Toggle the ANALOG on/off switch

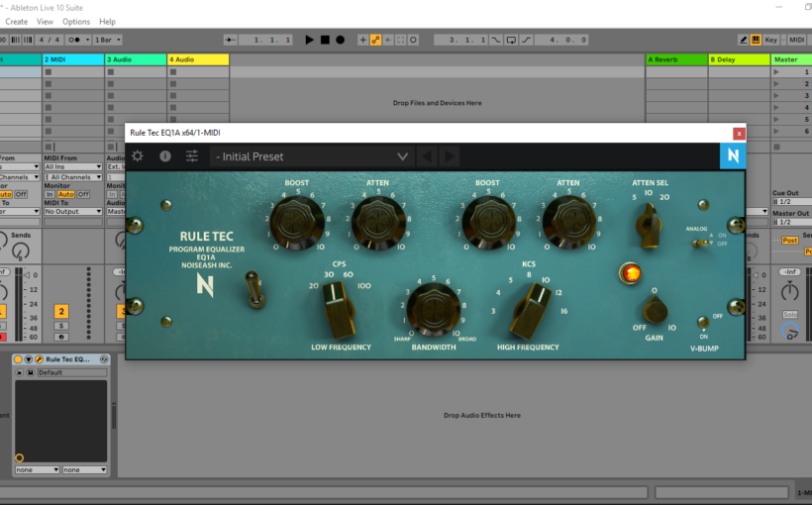[701, 243]
